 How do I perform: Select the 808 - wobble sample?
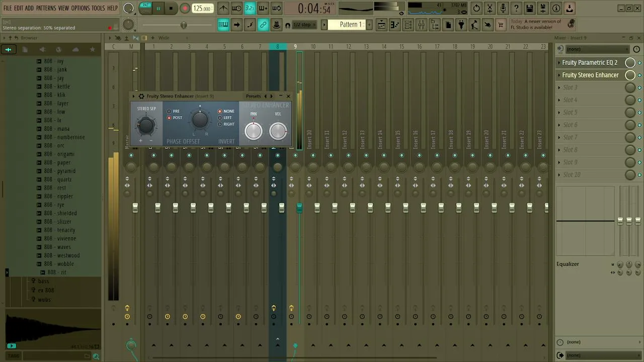click(59, 264)
